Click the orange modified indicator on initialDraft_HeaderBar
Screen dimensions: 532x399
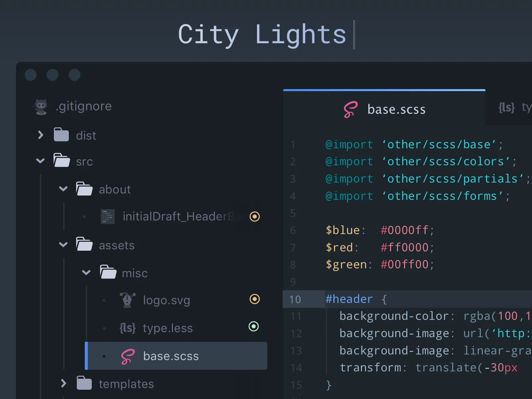click(255, 216)
